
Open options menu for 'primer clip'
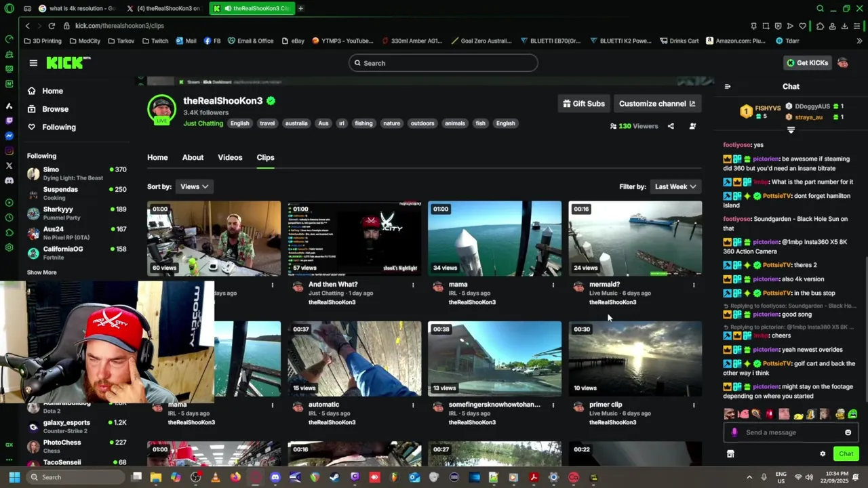coord(694,405)
